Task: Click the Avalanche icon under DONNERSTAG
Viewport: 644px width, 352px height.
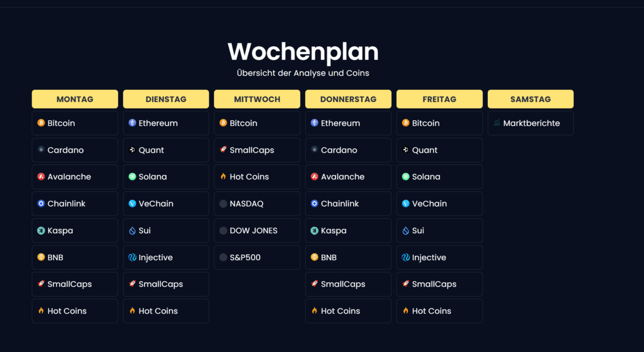Action: click(313, 177)
